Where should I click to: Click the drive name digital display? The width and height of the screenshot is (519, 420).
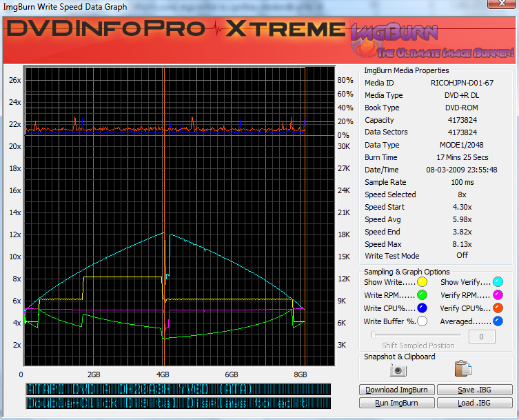[178, 390]
